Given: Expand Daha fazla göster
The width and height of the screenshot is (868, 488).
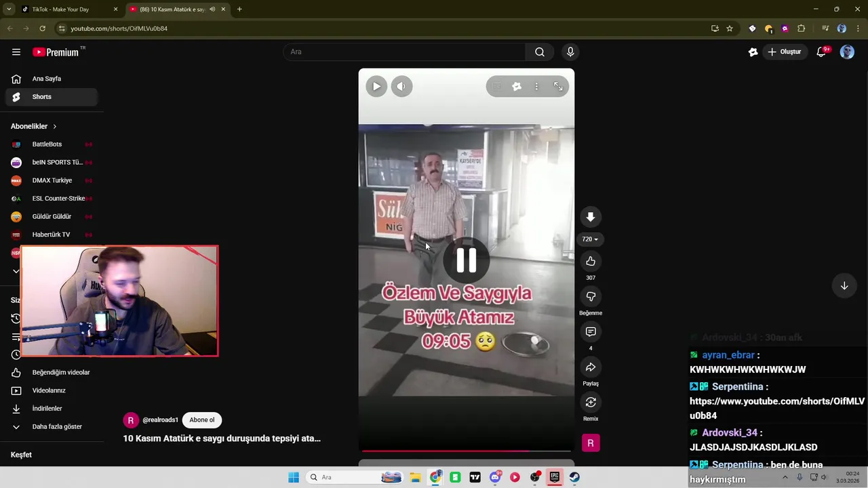Looking at the screenshot, I should tap(52, 427).
